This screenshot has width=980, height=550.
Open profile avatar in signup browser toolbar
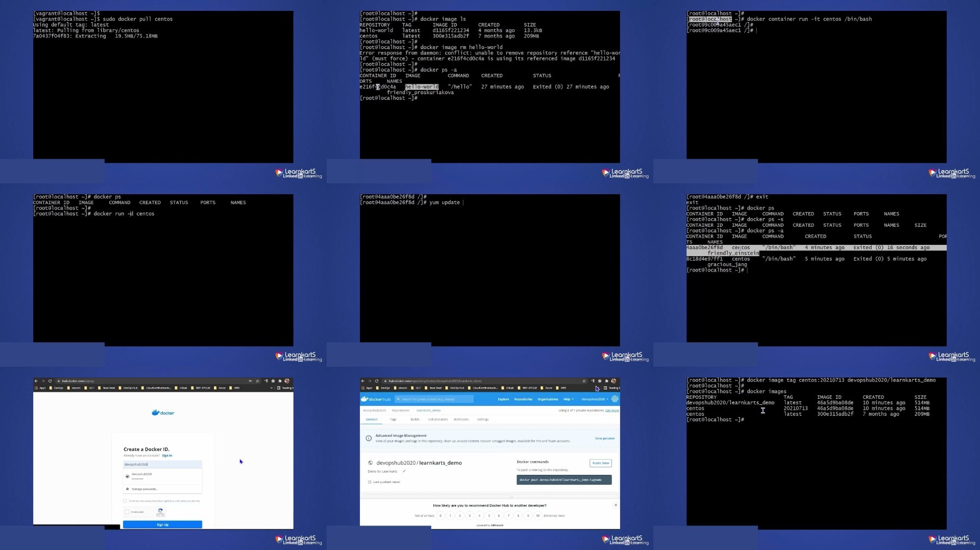point(287,381)
